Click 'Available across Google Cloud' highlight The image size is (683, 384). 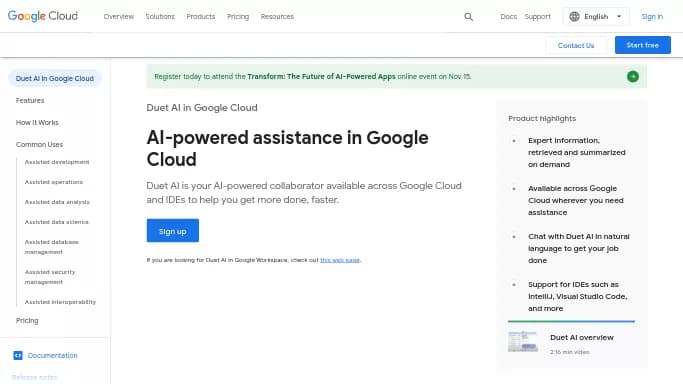point(576,200)
